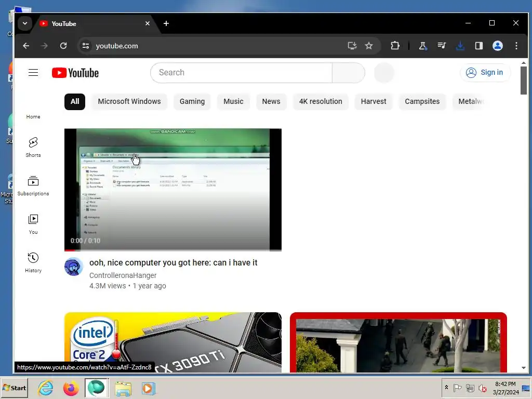The height and width of the screenshot is (399, 532).
Task: Click the page vertical scrollbar thumb
Action: (524, 81)
